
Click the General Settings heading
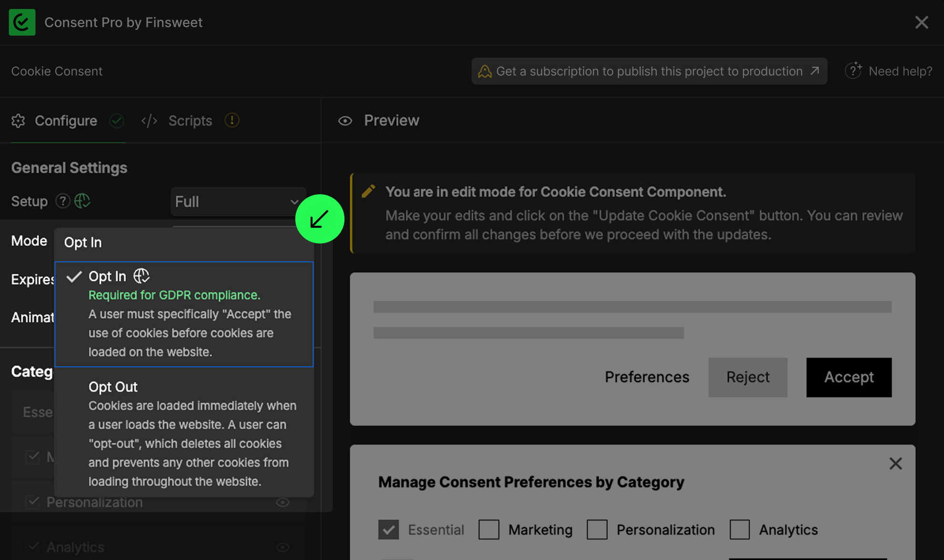tap(69, 168)
